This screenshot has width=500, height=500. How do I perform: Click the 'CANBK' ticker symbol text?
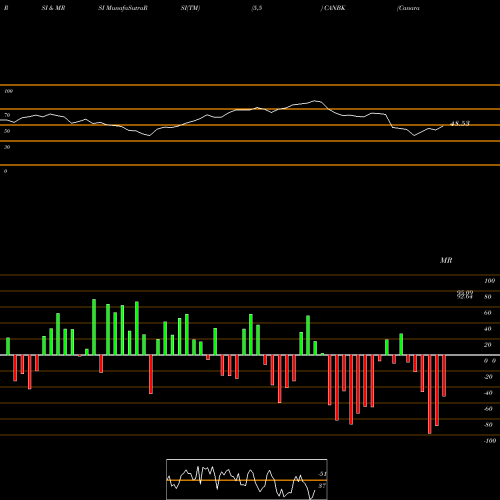tap(334, 8)
